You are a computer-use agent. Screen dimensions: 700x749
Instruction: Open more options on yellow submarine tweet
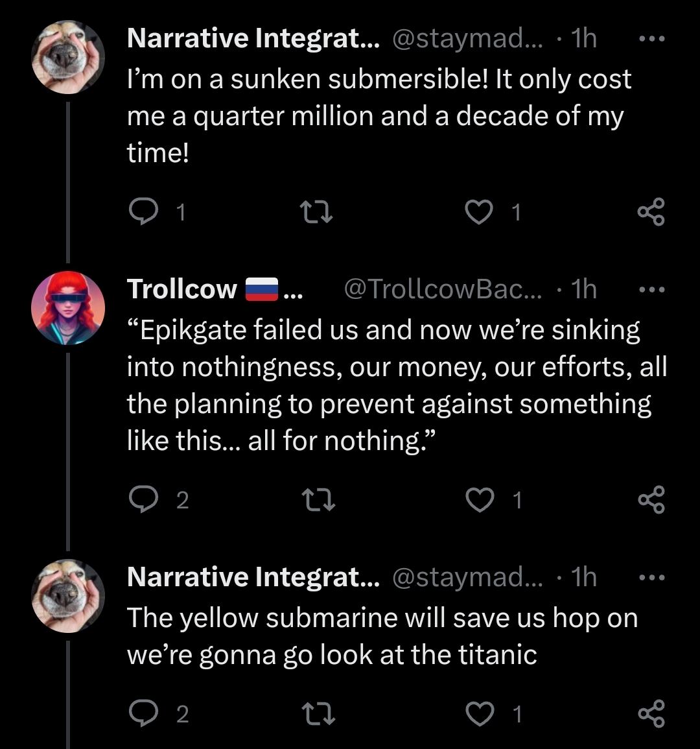pos(651,577)
